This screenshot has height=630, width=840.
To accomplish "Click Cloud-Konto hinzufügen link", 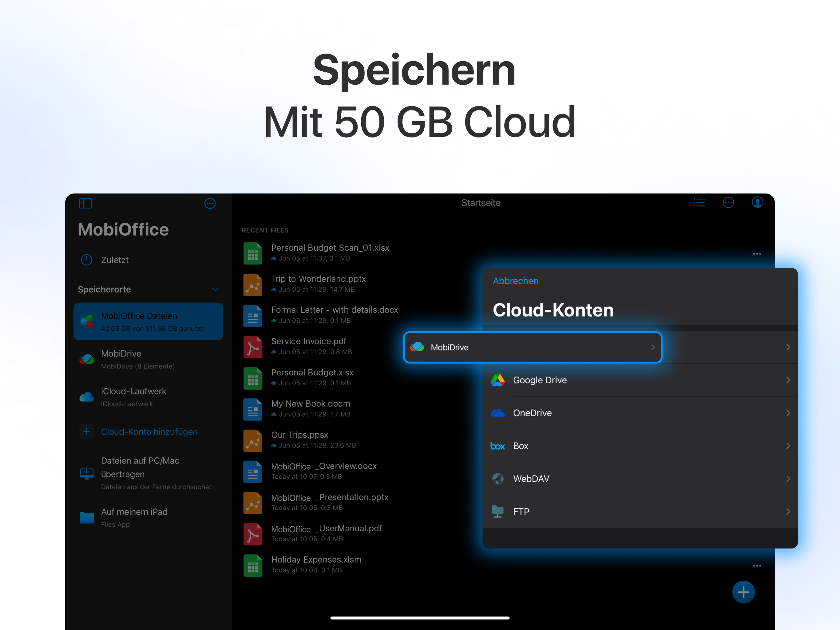I will pos(149,432).
